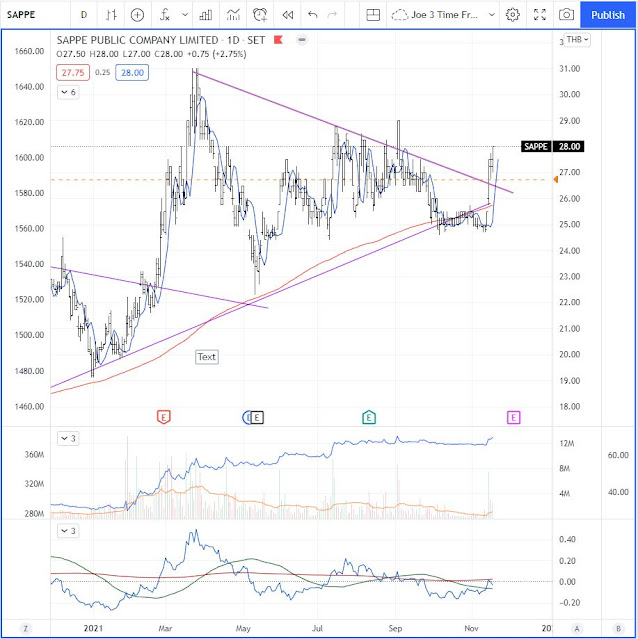Add a symbol to compare with plus-circle icon
This screenshot has height=639, width=638.
137,15
